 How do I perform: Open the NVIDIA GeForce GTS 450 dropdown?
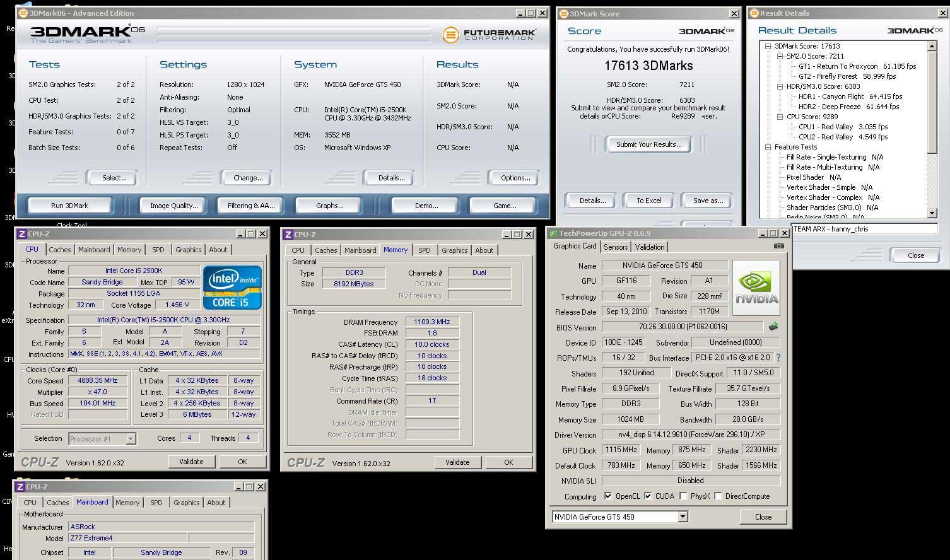(x=683, y=516)
